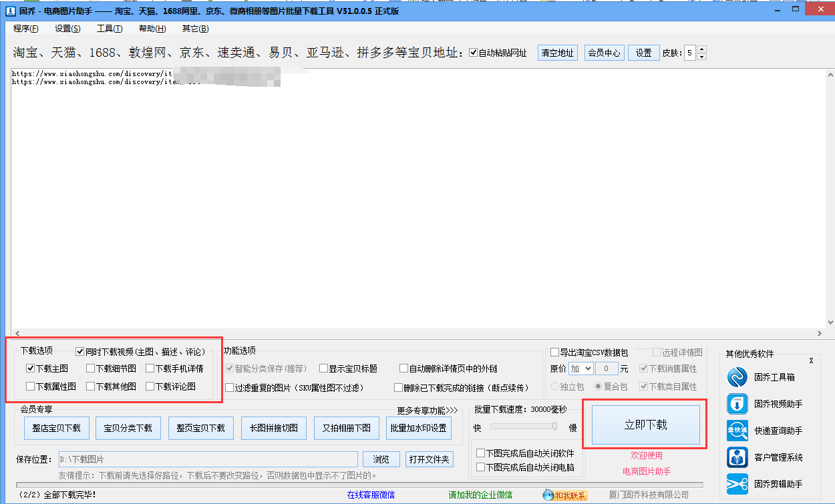Click the 和我联系 QQ contact icon
Image resolution: width=835 pixels, height=504 pixels.
[x=564, y=495]
